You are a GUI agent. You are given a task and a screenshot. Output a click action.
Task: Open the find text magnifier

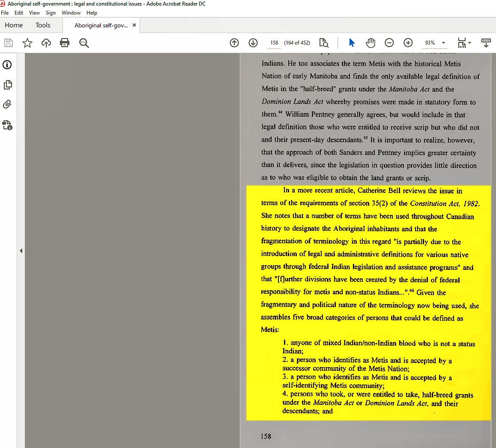pos(84,43)
